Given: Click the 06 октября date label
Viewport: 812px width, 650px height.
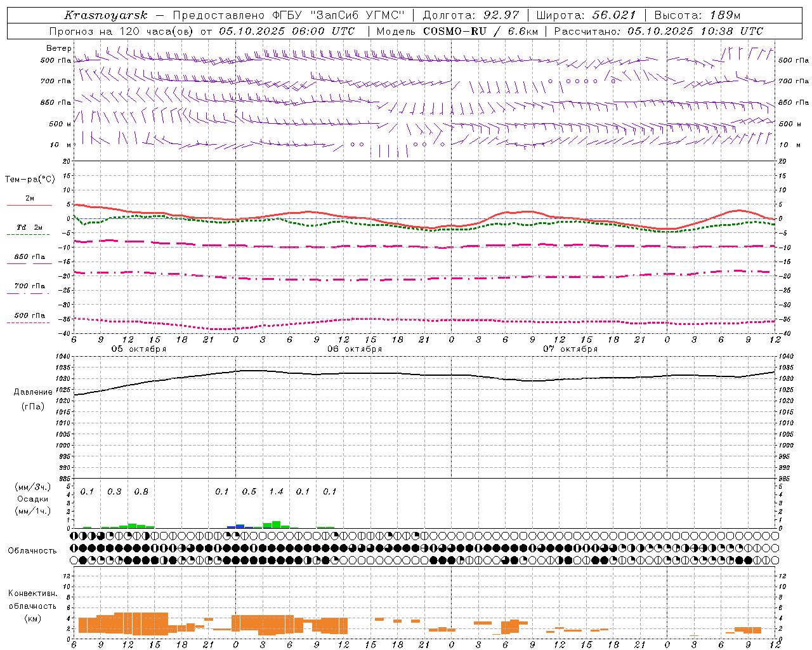Looking at the screenshot, I should click(355, 349).
